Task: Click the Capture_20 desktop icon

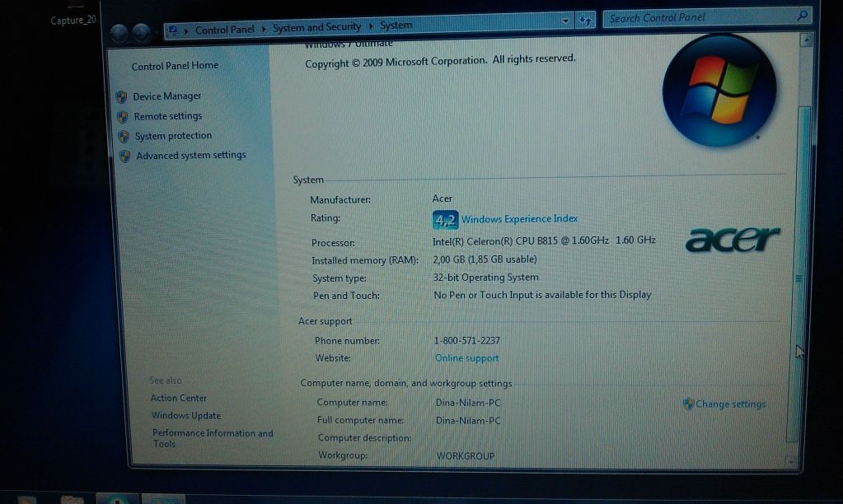Action: tap(73, 20)
